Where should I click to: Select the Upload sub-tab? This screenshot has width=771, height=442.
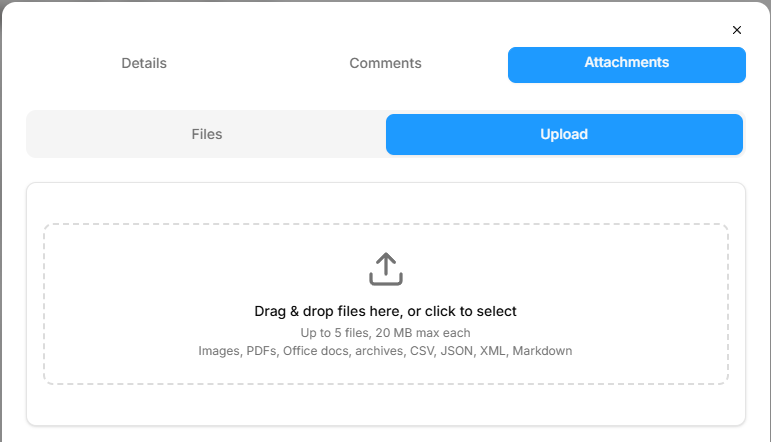click(x=564, y=134)
